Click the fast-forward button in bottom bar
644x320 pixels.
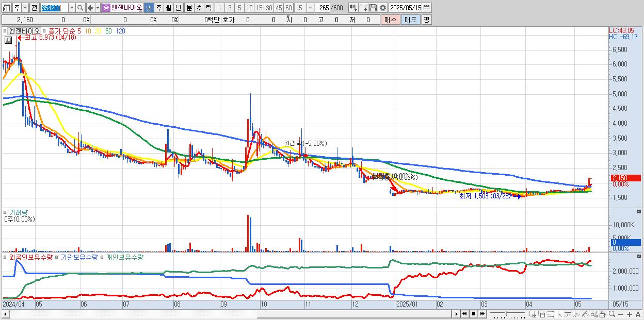[482, 314]
